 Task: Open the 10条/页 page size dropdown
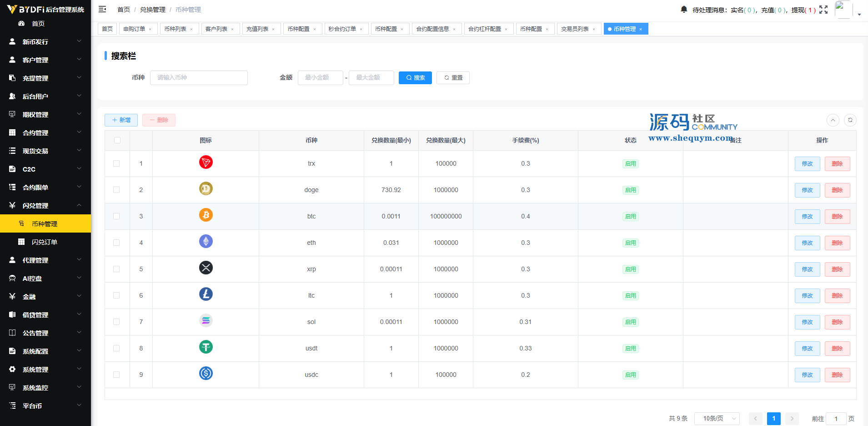[x=717, y=418]
